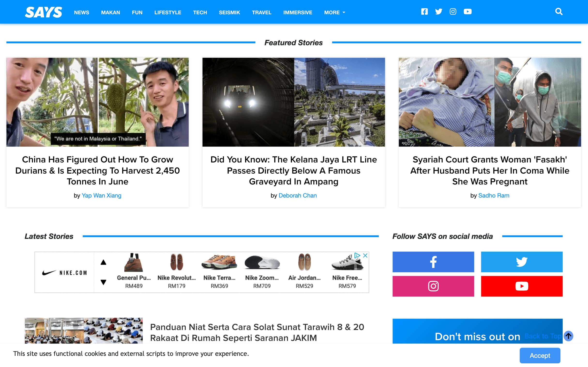Open the TECH section
The height and width of the screenshot is (367, 588).
click(200, 12)
